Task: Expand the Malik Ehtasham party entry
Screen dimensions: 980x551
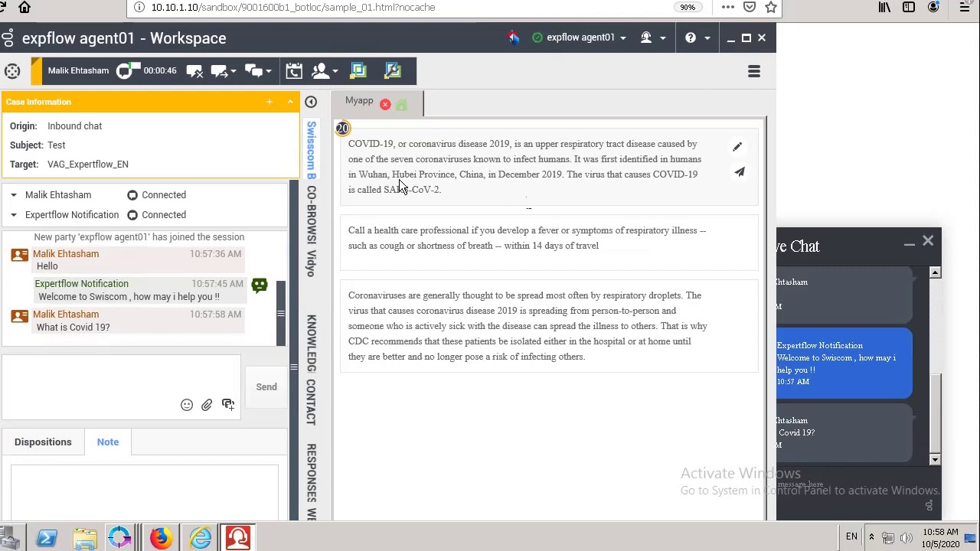Action: (14, 195)
